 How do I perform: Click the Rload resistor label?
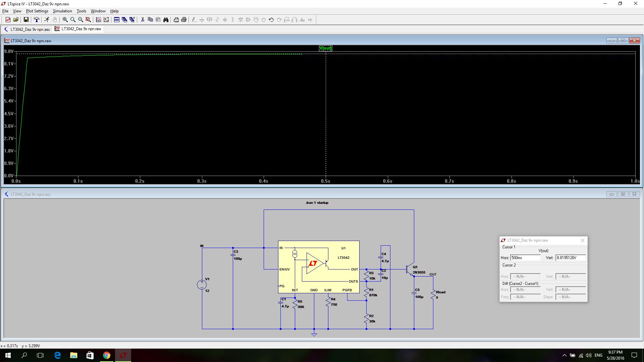coord(440,292)
